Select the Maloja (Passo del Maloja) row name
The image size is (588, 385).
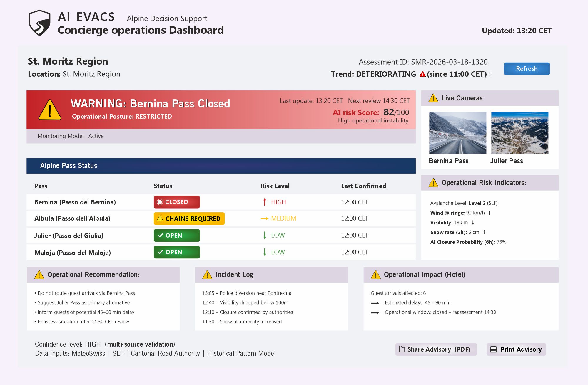coord(73,253)
